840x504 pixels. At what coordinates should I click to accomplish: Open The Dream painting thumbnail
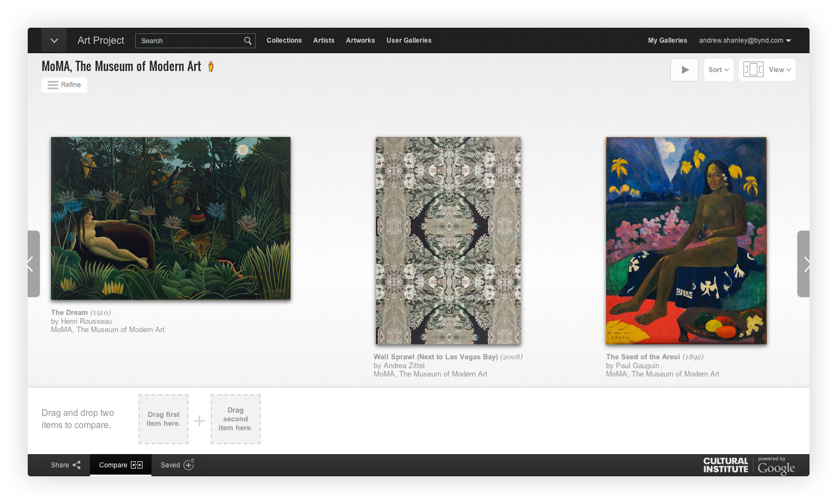pos(171,218)
